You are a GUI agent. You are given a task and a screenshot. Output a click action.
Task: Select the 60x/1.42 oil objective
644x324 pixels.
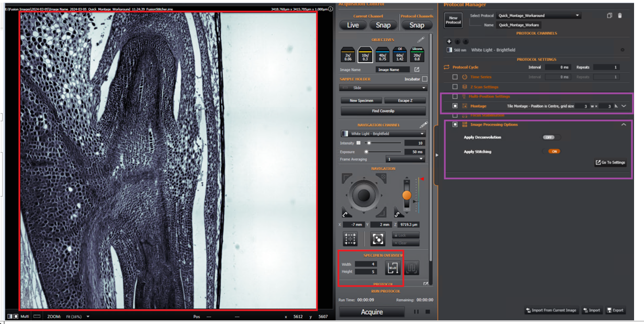click(x=400, y=55)
